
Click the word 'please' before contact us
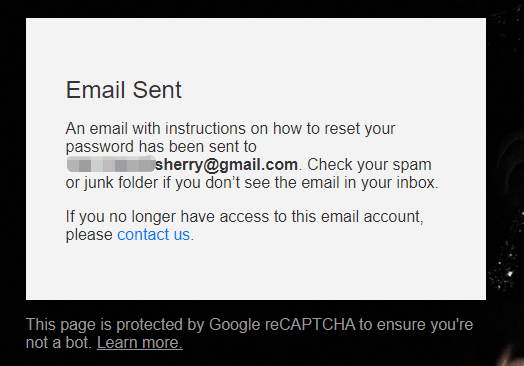pos(89,235)
